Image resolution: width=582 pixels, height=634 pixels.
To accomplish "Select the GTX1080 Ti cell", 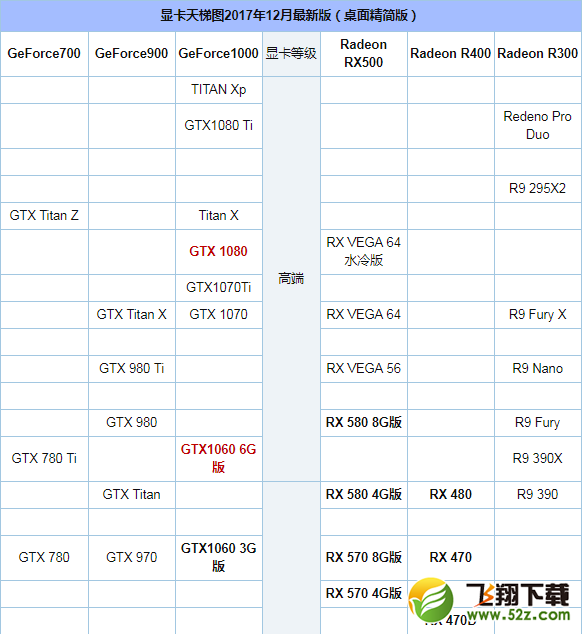I will 219,126.
